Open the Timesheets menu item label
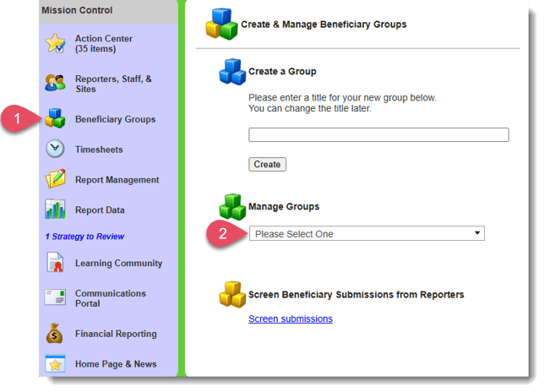Viewport: 544px width, 392px height. [x=99, y=150]
